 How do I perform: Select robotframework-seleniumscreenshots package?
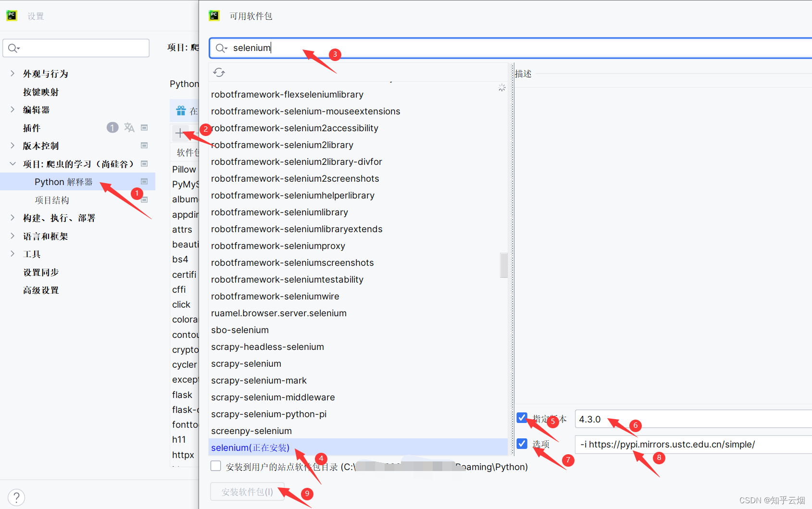292,262
